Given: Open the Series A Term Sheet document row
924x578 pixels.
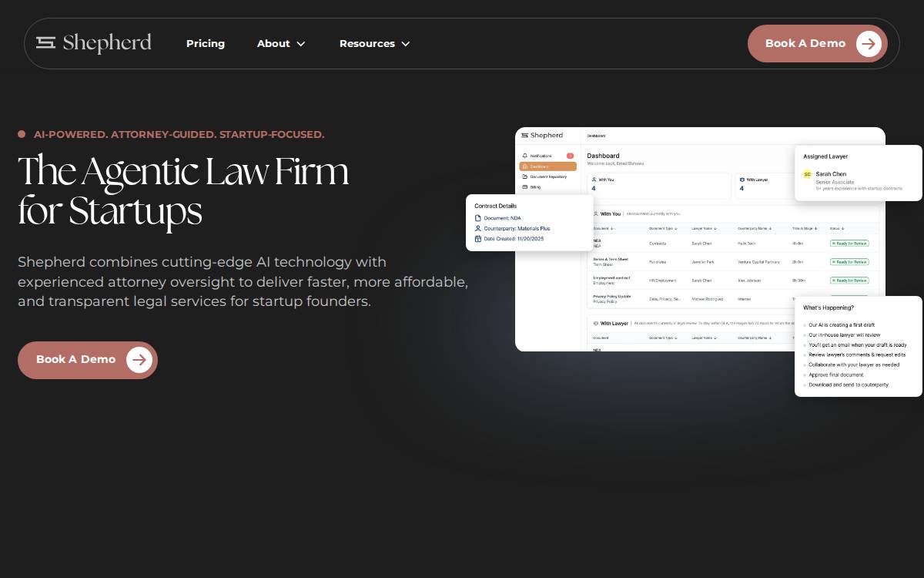Looking at the screenshot, I should (x=733, y=262).
